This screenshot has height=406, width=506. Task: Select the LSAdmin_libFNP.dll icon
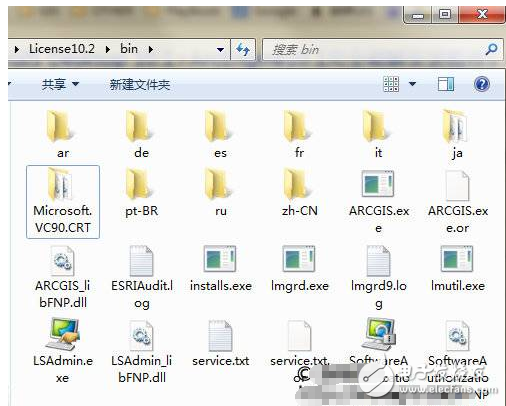[141, 335]
